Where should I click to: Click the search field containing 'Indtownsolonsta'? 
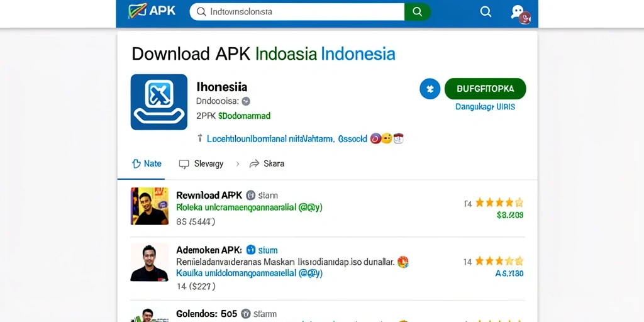point(297,11)
